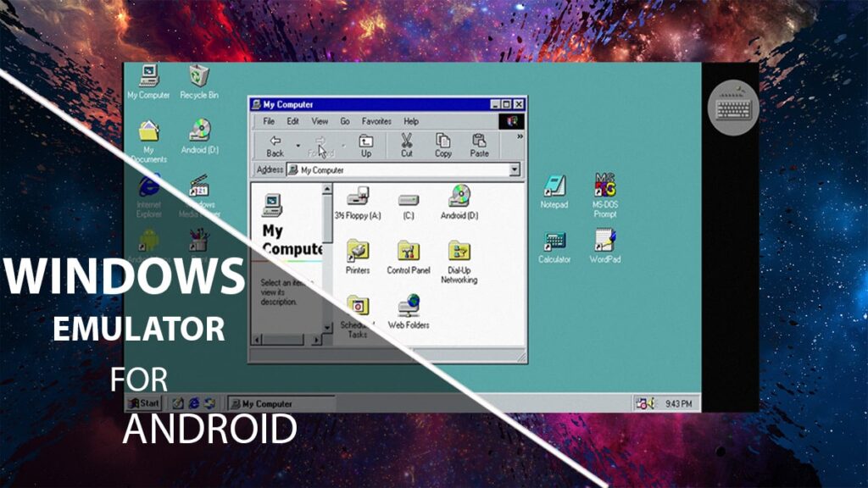Image resolution: width=868 pixels, height=488 pixels.
Task: Open the Favorites menu
Action: [x=376, y=121]
